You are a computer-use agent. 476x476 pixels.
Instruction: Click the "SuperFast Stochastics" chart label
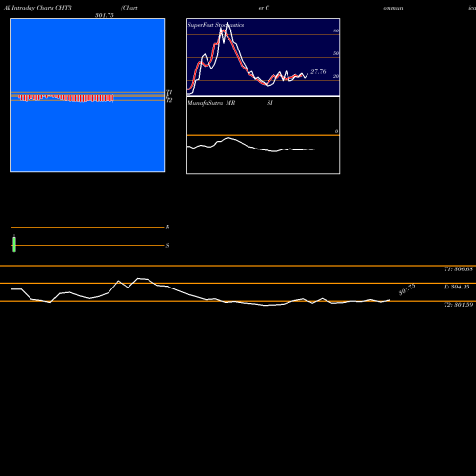tap(215, 25)
